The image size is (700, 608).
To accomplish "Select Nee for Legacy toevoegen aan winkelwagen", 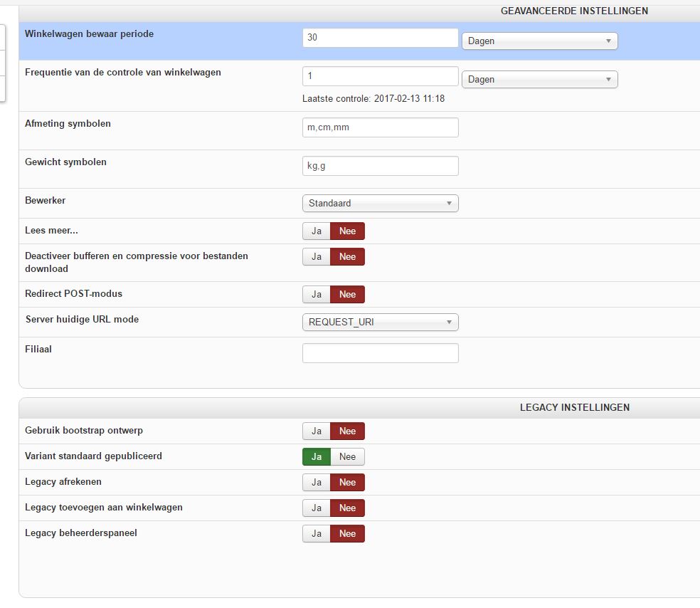I will click(x=347, y=508).
